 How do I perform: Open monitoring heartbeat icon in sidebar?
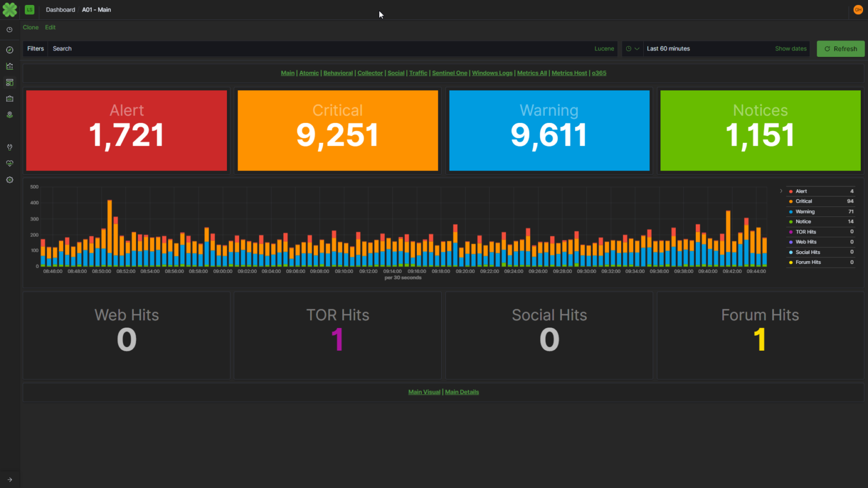(9, 164)
